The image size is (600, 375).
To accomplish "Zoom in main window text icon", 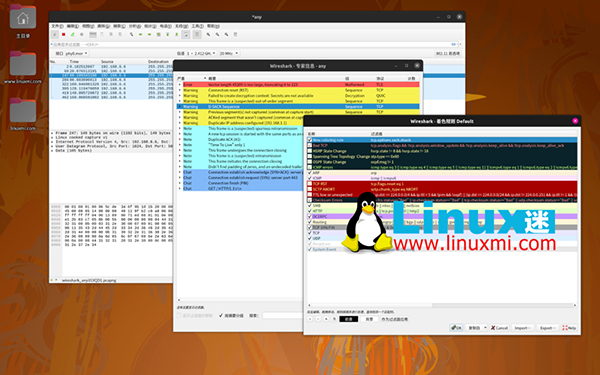I will click(208, 34).
